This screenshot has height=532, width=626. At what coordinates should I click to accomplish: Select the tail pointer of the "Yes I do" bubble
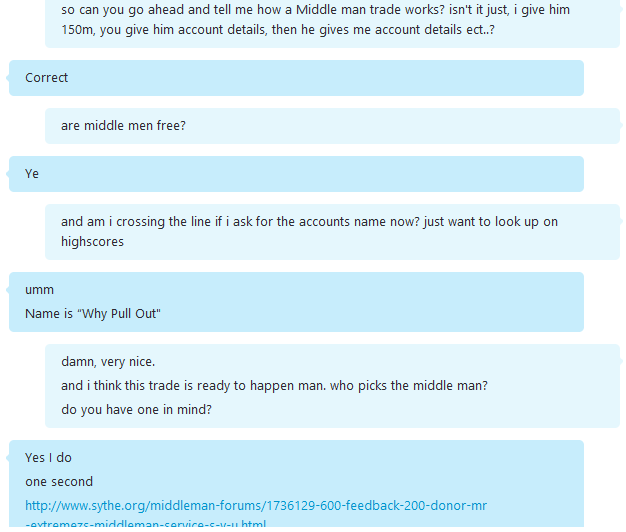click(8, 458)
